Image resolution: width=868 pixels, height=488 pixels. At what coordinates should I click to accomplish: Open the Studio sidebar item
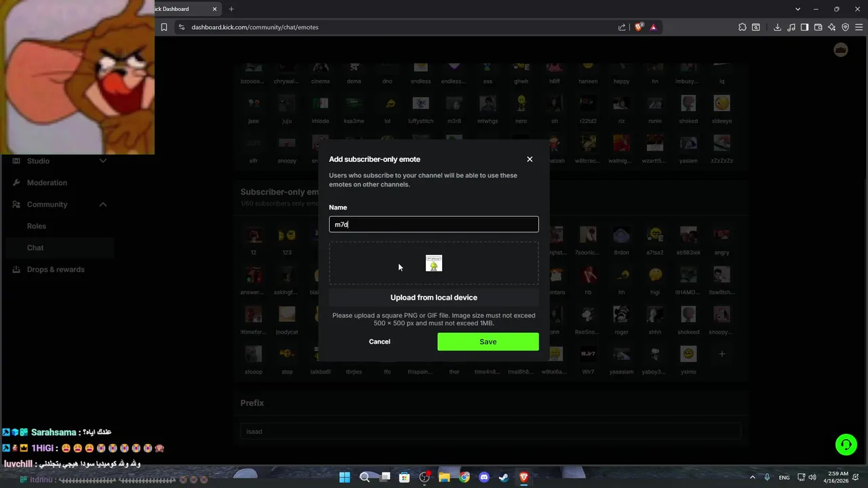38,161
